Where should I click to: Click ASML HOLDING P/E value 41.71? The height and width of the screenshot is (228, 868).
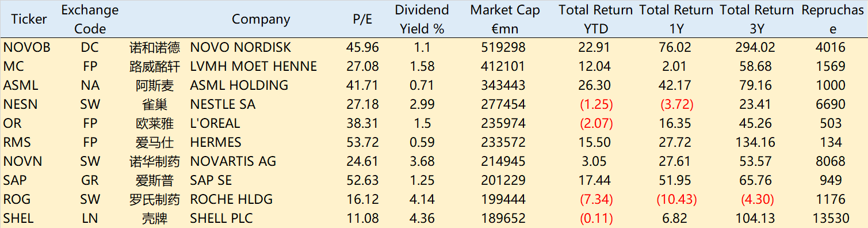[x=362, y=85]
